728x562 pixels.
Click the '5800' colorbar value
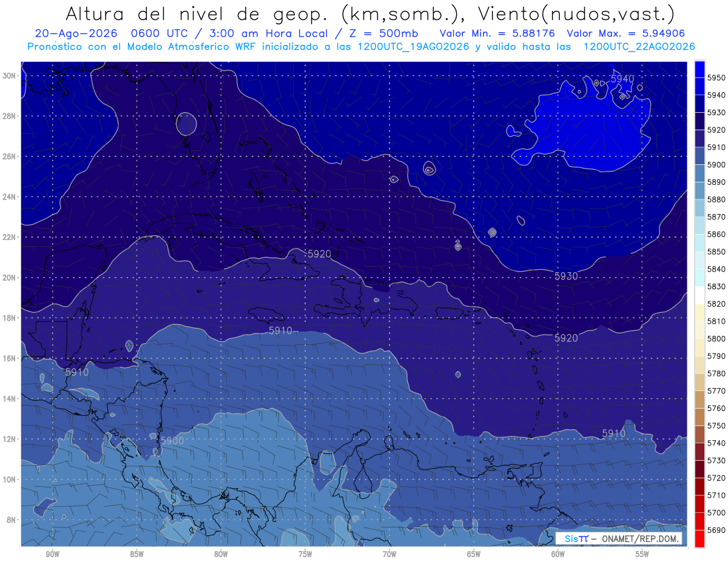click(716, 338)
